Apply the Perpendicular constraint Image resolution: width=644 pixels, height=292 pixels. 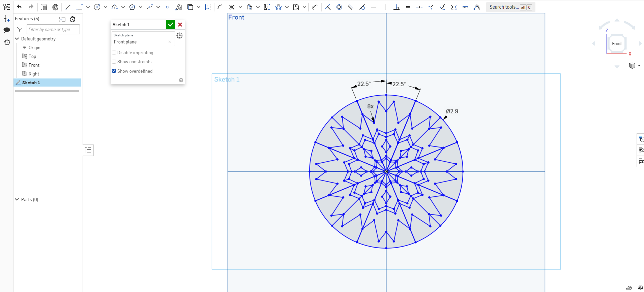(397, 7)
